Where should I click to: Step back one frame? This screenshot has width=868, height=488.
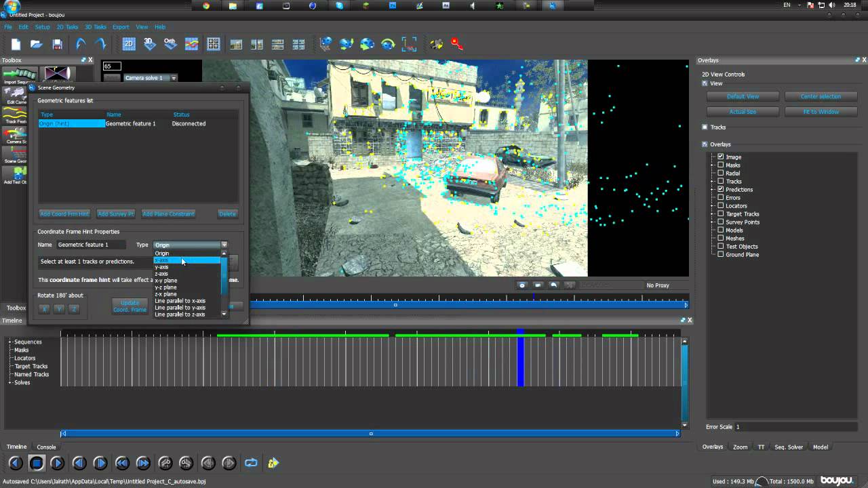(79, 464)
